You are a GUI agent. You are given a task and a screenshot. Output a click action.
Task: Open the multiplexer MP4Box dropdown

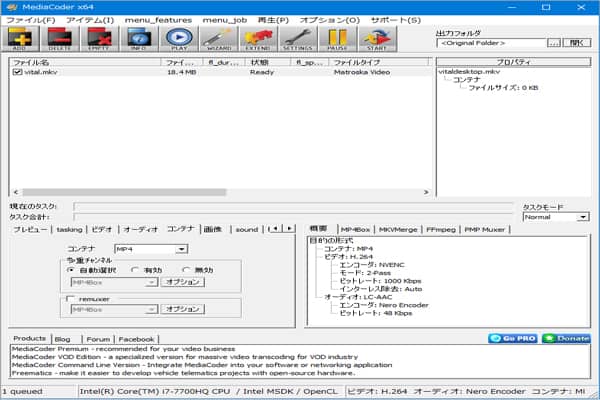tap(114, 282)
